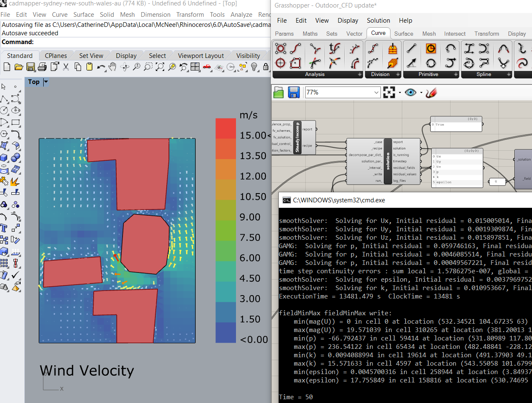The image size is (532, 403).
Task: Click the Print icon in Rhino toolbar
Action: (42, 67)
